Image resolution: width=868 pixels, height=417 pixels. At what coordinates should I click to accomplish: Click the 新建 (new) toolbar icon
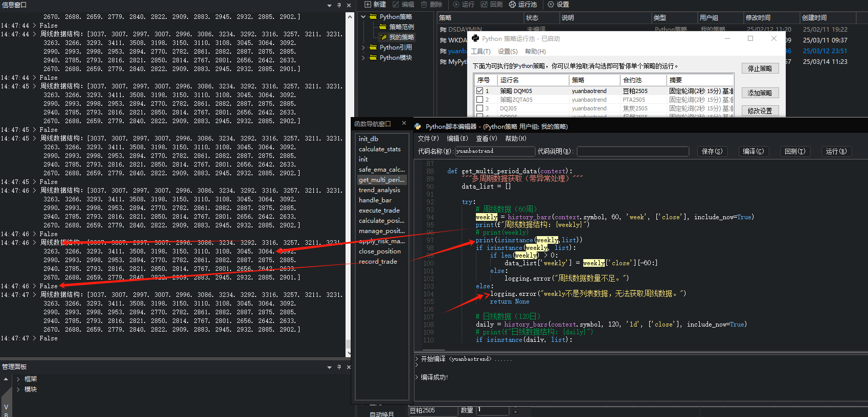pos(368,4)
